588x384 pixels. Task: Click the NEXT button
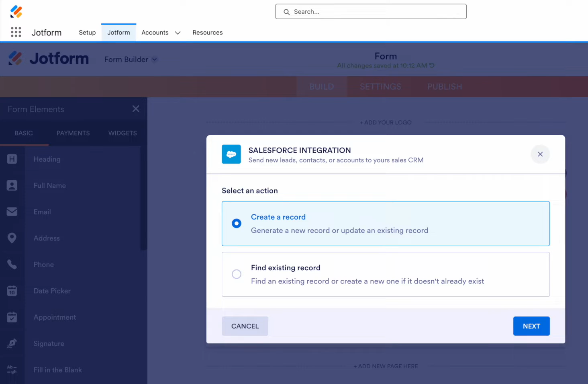tap(531, 326)
